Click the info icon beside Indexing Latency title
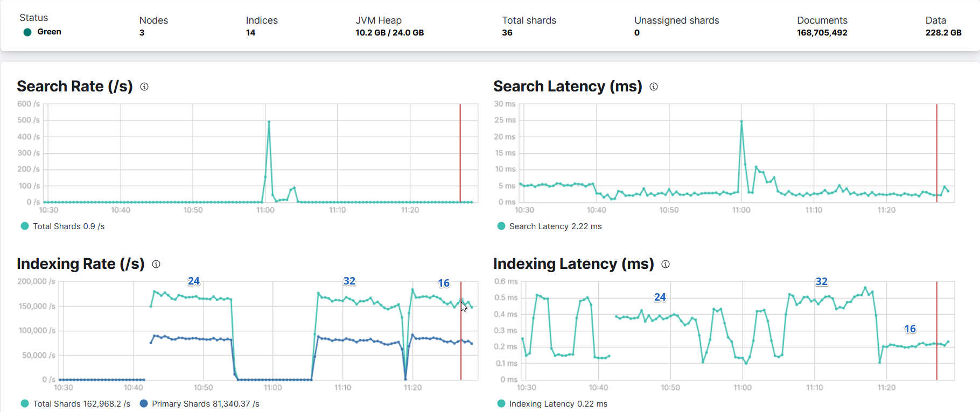The width and height of the screenshot is (980, 412). (x=666, y=264)
